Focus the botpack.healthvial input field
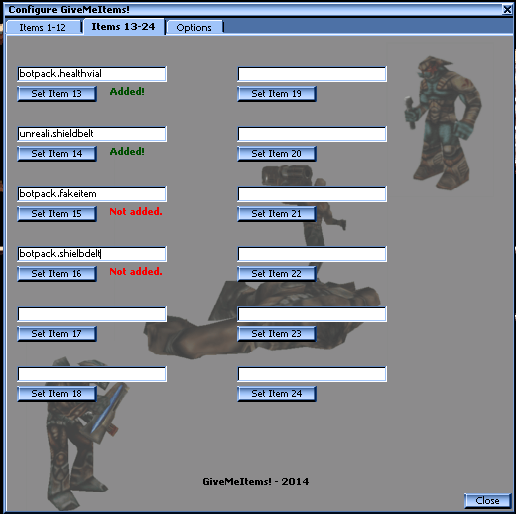 tap(92, 74)
